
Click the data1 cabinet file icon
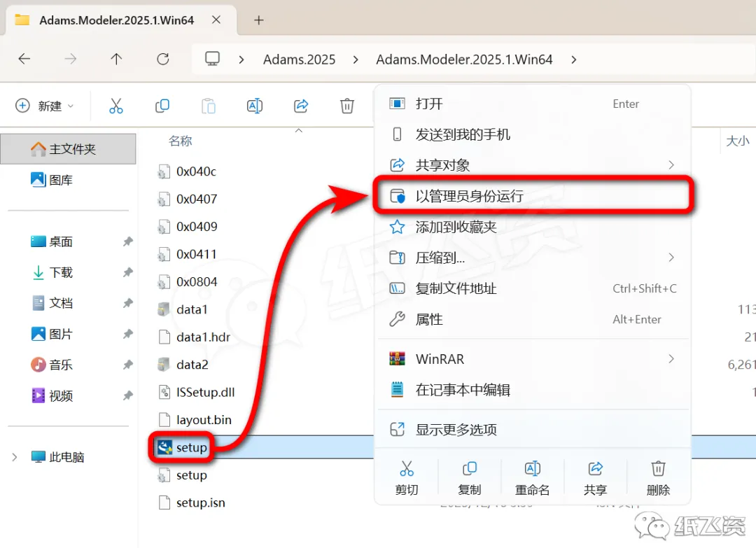(164, 309)
